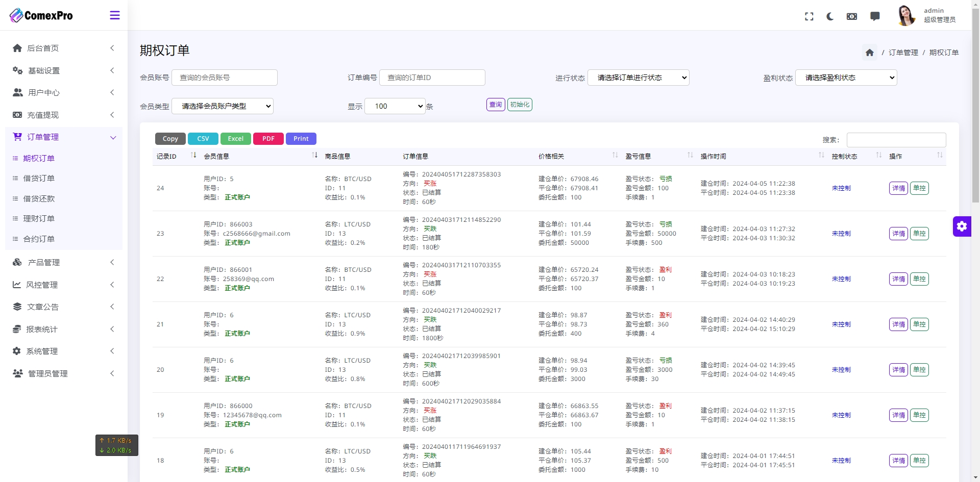The width and height of the screenshot is (980, 482).
Task: Sort table by 记录ID column arrows
Action: click(193, 155)
